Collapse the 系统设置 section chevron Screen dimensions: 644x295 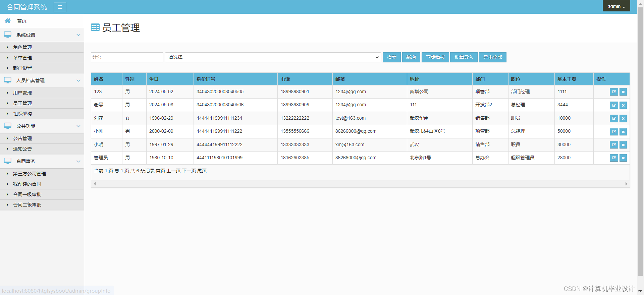[x=78, y=35]
